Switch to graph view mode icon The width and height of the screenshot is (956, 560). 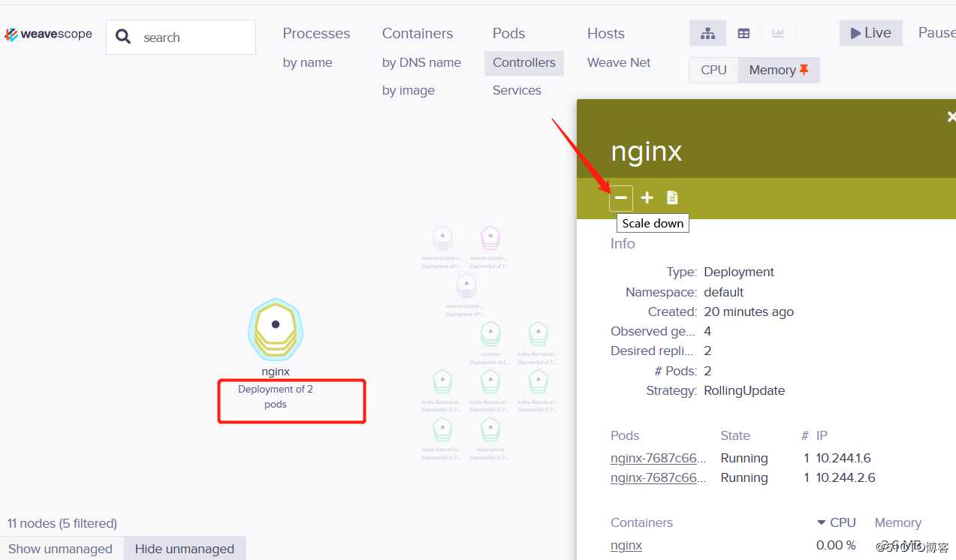pyautogui.click(x=708, y=33)
